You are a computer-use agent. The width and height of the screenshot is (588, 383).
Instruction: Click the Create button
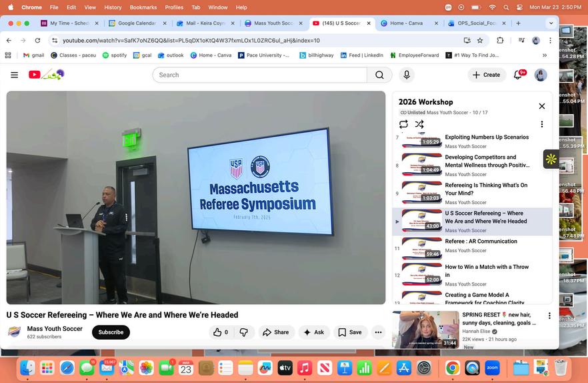tap(487, 75)
